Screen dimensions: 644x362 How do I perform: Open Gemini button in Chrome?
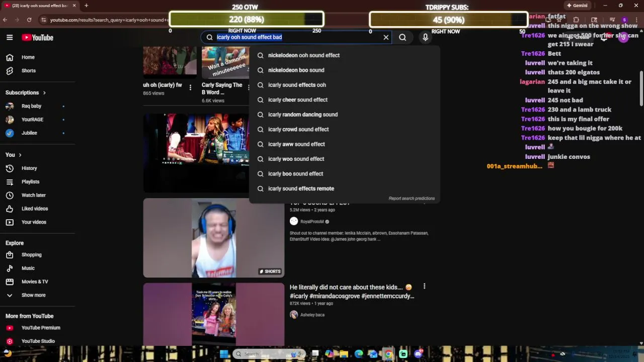pos(577,6)
